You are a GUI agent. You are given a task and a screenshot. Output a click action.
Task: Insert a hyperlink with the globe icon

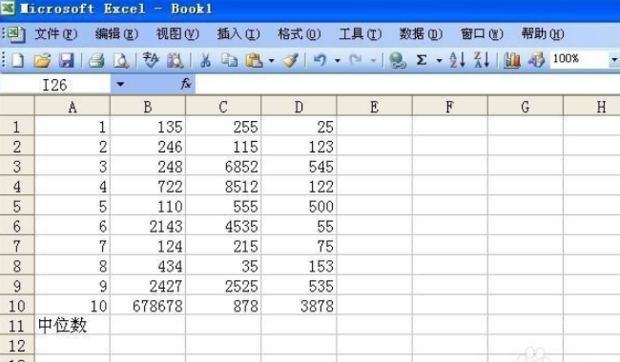(397, 60)
